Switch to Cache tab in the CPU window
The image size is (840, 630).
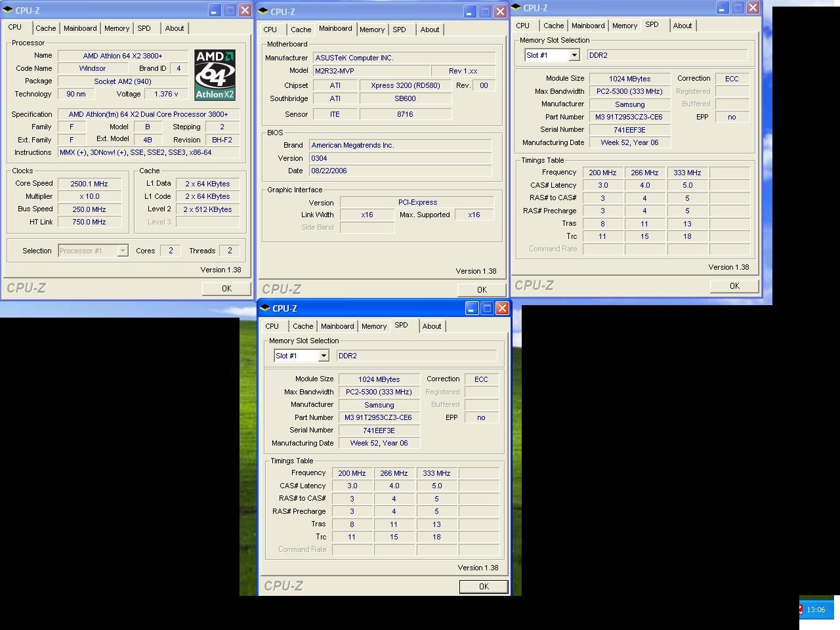[x=45, y=28]
